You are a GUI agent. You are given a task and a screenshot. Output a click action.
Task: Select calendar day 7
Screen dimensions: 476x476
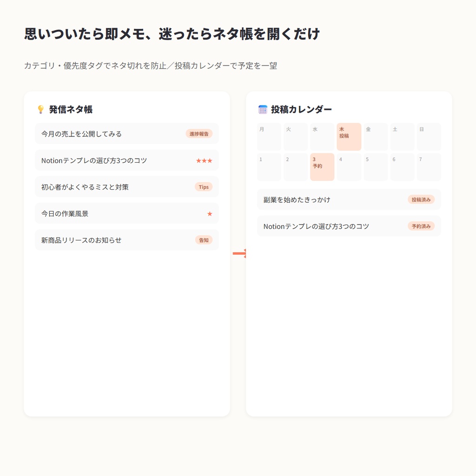(x=429, y=167)
